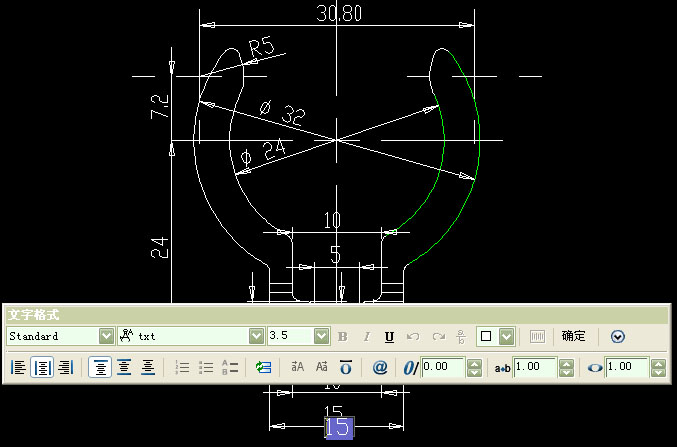Screen dimensions: 677x447
Task: Increase oblique angle with up arrow
Action: pos(474,364)
